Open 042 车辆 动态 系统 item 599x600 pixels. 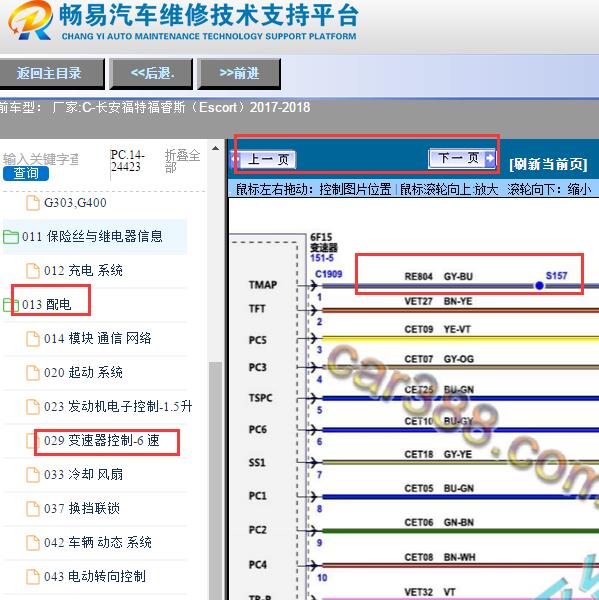pos(98,543)
